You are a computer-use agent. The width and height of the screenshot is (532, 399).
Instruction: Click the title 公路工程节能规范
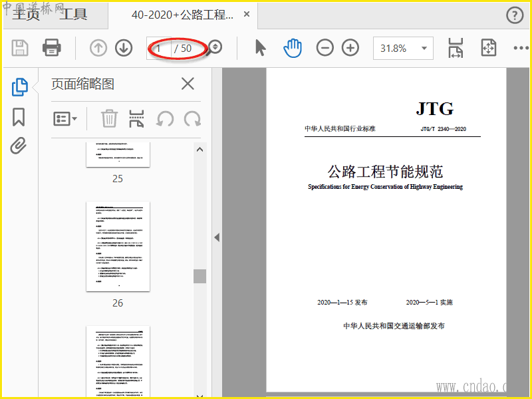(x=386, y=172)
